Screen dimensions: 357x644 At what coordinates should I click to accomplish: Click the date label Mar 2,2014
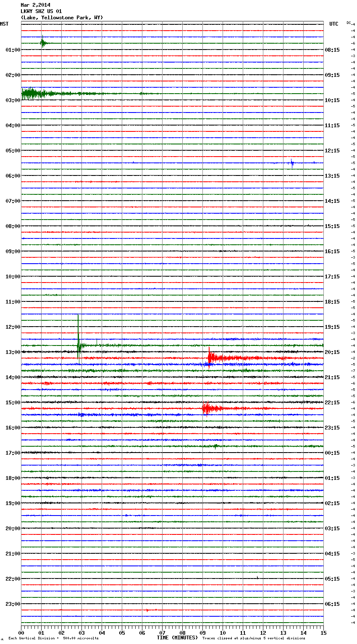coord(35,5)
